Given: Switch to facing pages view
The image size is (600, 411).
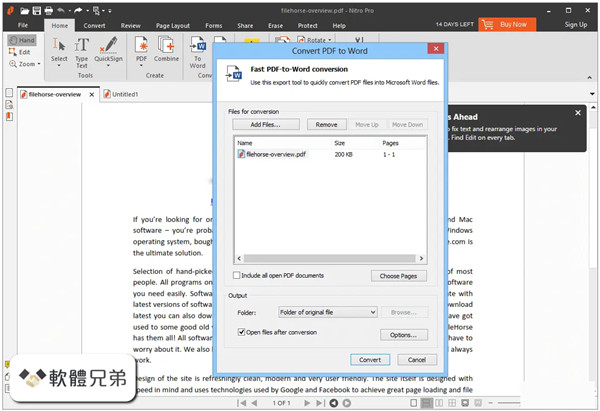Looking at the screenshot, I should click(439, 403).
